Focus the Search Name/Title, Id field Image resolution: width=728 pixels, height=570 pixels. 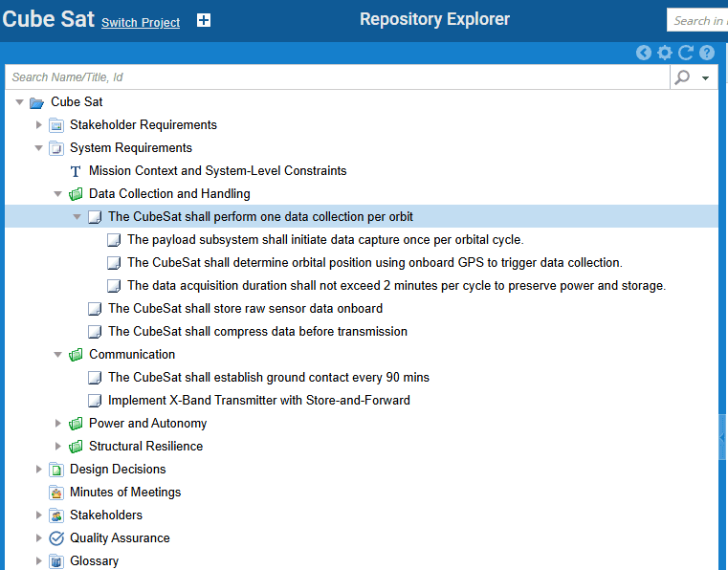[x=335, y=77]
